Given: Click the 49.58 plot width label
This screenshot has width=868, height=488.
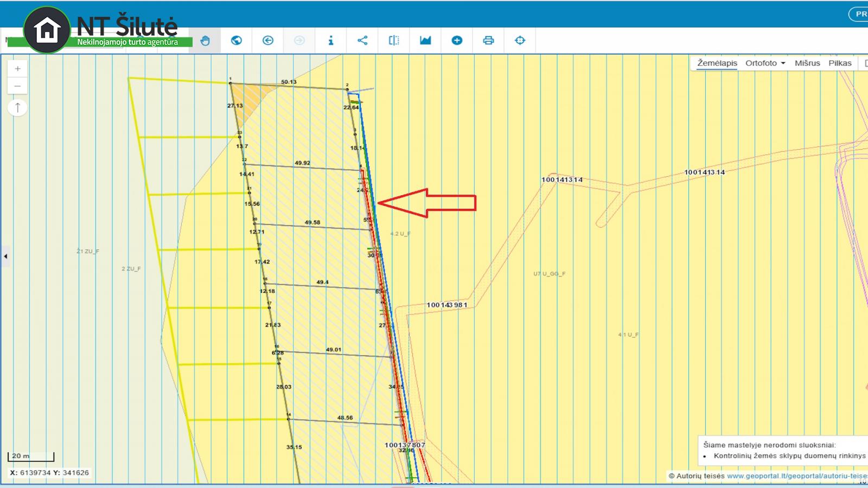Looking at the screenshot, I should point(312,222).
